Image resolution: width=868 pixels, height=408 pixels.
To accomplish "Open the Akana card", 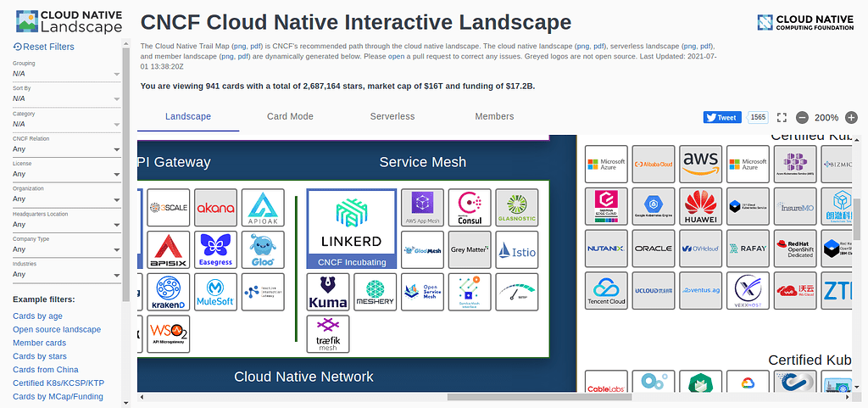I will coord(216,208).
